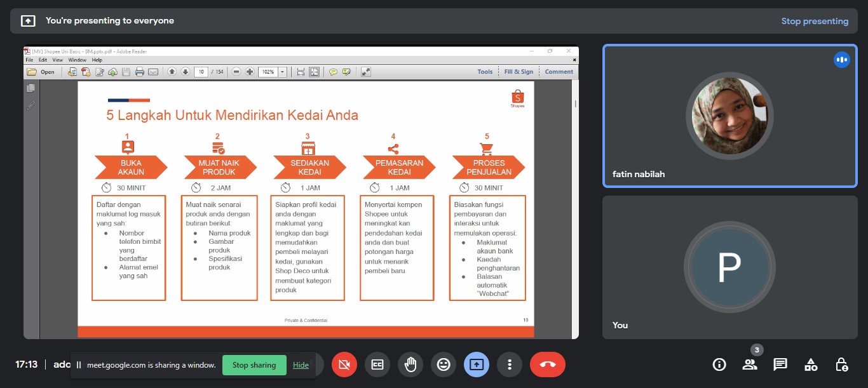The height and width of the screenshot is (388, 868).
Task: Click the green Stop sharing button
Action: 254,365
